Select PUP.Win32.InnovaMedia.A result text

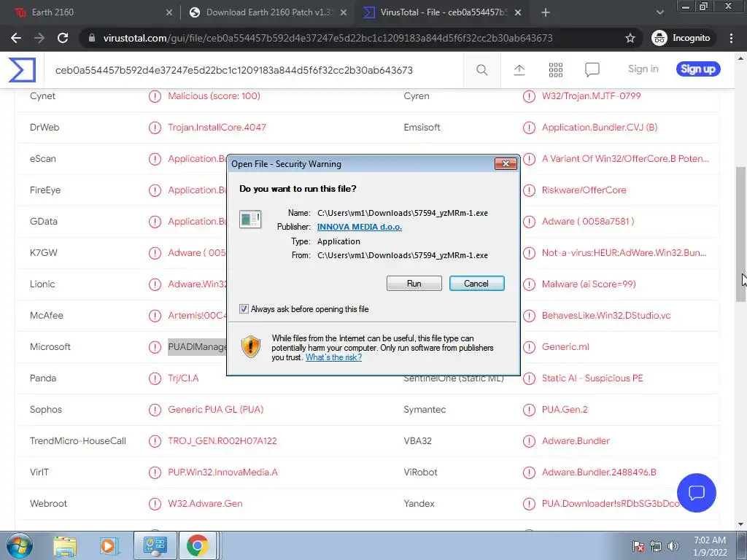click(x=222, y=472)
